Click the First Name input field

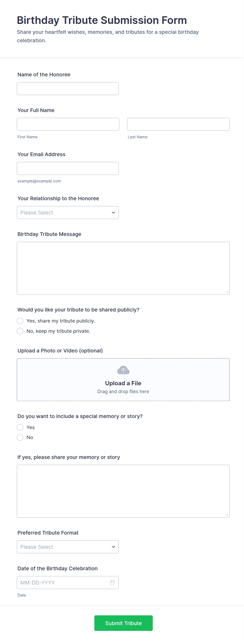point(68,124)
